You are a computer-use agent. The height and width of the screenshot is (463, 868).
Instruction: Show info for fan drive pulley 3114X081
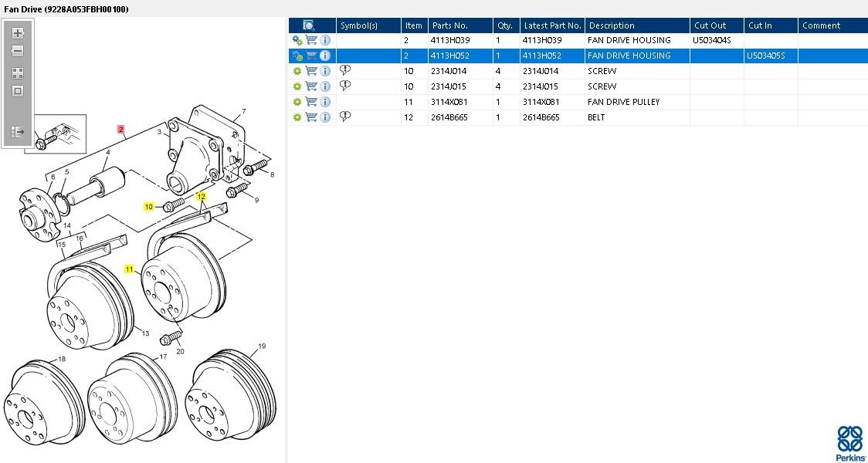(x=325, y=102)
